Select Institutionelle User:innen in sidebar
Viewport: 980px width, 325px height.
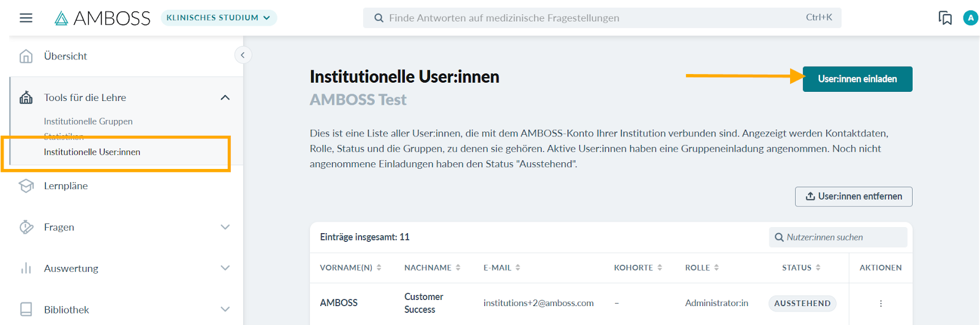click(92, 152)
